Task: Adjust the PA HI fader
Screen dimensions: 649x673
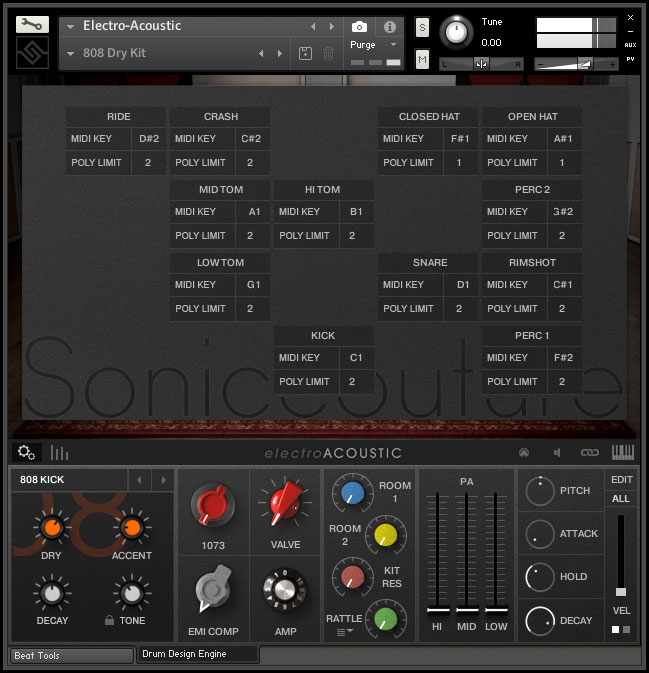Action: point(438,610)
